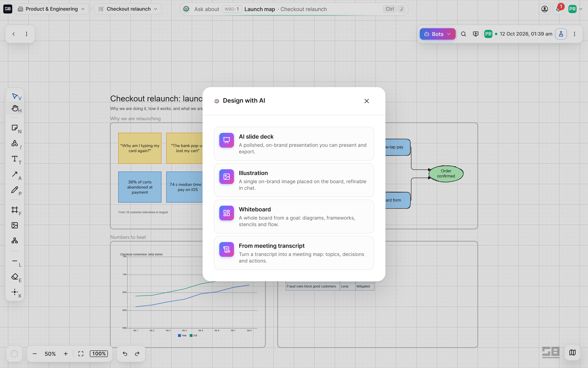The image size is (588, 368).
Task: Redo the last action
Action: pyautogui.click(x=137, y=354)
